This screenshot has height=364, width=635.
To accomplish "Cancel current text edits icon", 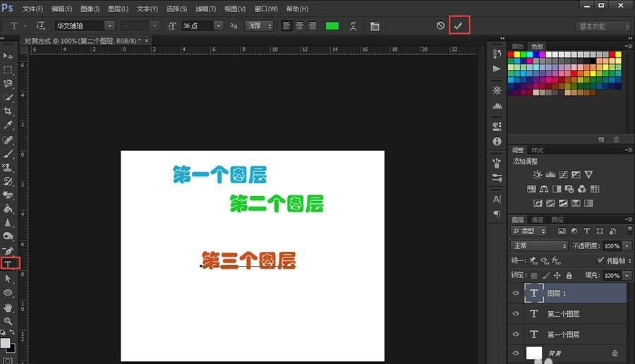I will click(x=440, y=25).
